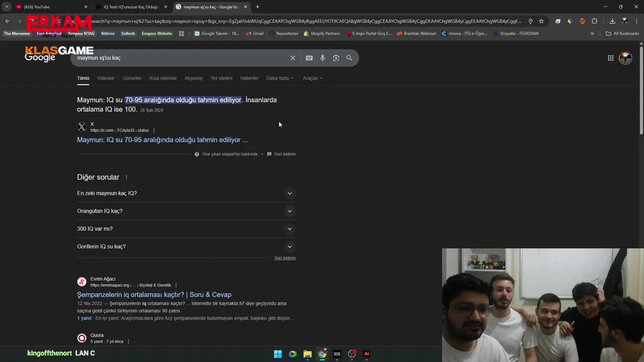Open the Chrome three-dot menu
Viewport: 644px width, 362px height.
tap(636, 21)
